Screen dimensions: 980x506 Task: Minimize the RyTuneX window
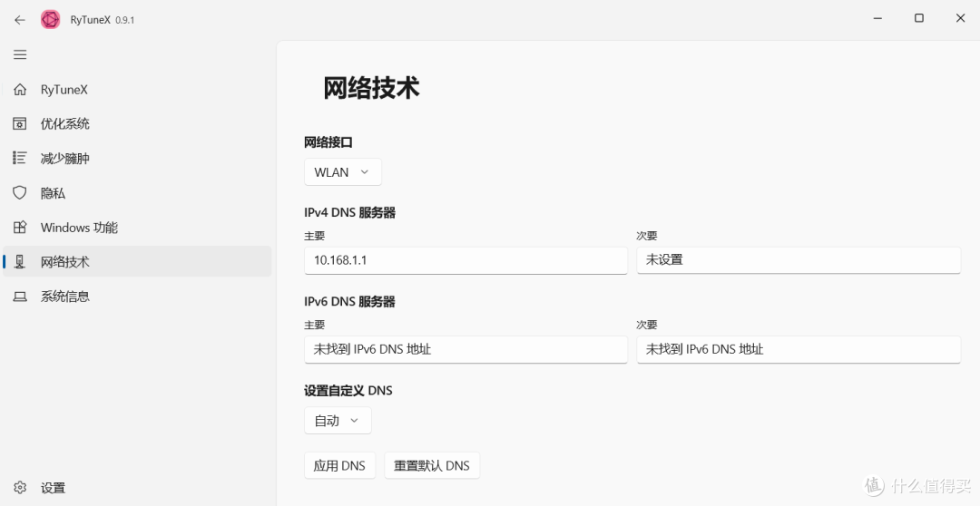(877, 18)
